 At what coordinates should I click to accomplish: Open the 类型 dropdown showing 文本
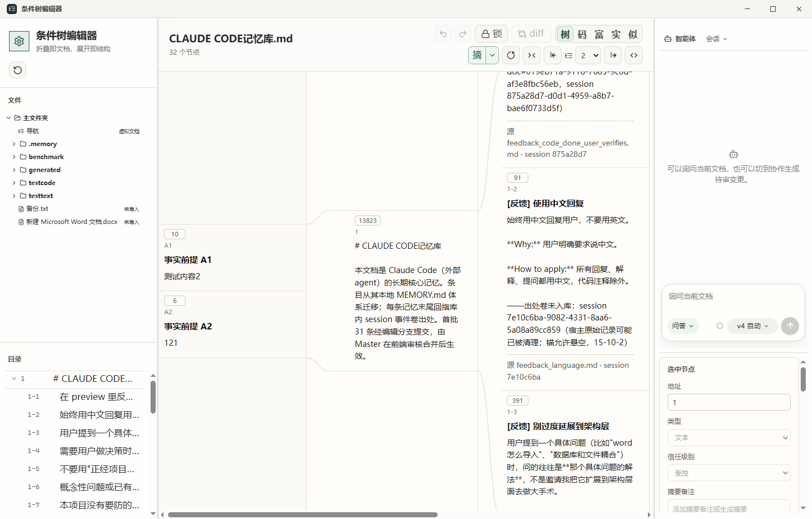[x=729, y=438]
